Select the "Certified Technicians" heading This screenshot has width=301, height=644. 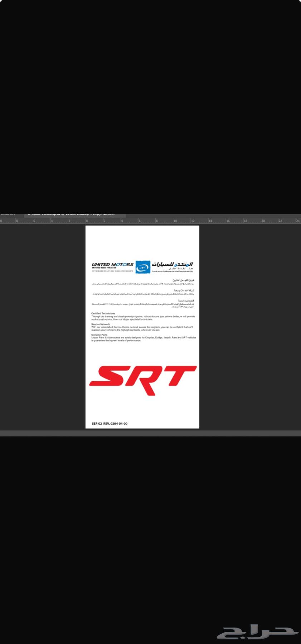pos(103,313)
